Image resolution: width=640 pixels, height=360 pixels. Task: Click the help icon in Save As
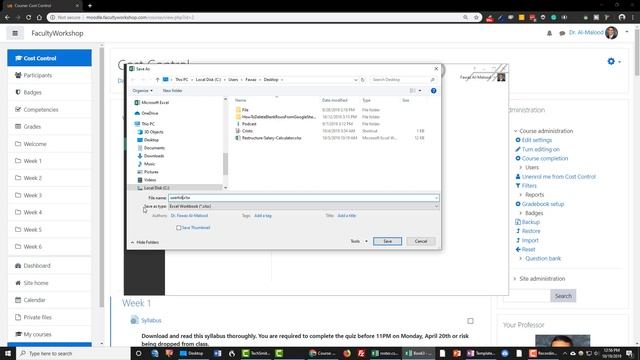(433, 91)
